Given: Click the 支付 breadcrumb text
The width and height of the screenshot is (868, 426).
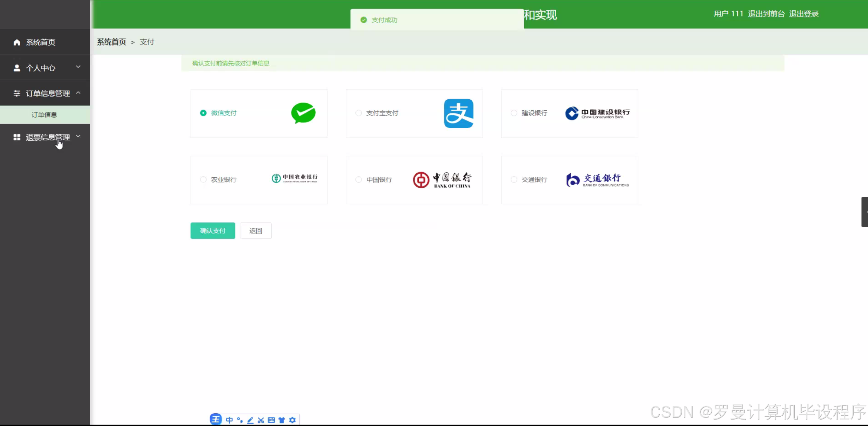Looking at the screenshot, I should [x=147, y=42].
